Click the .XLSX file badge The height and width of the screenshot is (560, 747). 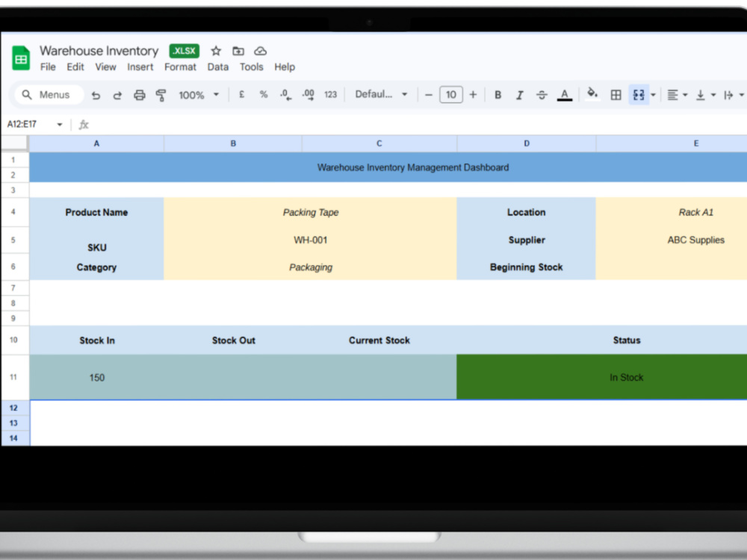(185, 51)
